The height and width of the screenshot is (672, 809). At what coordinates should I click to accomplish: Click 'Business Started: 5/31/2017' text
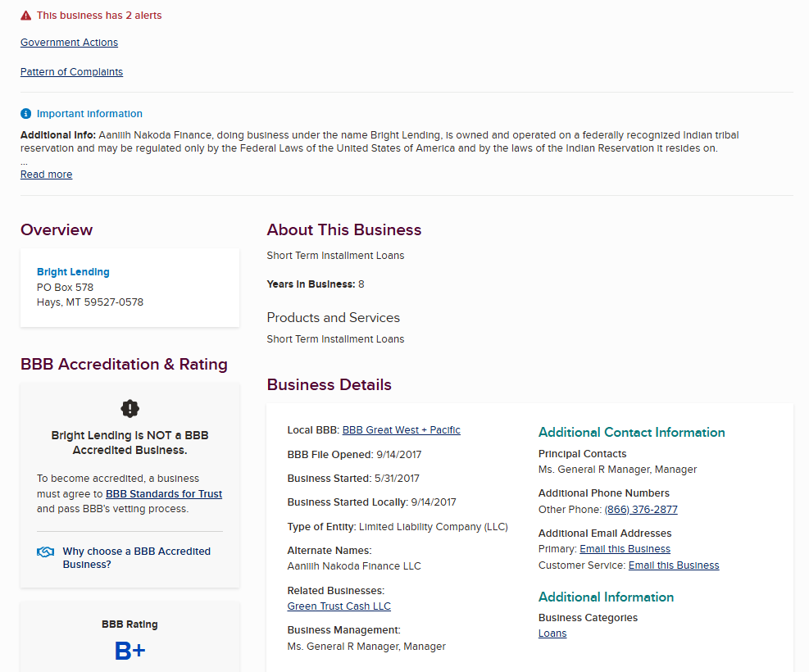353,478
